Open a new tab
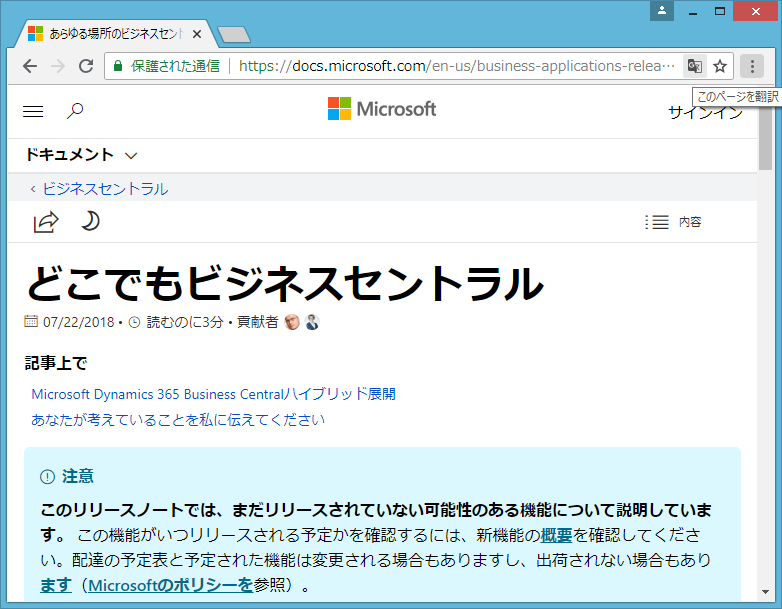782x609 pixels. point(234,34)
